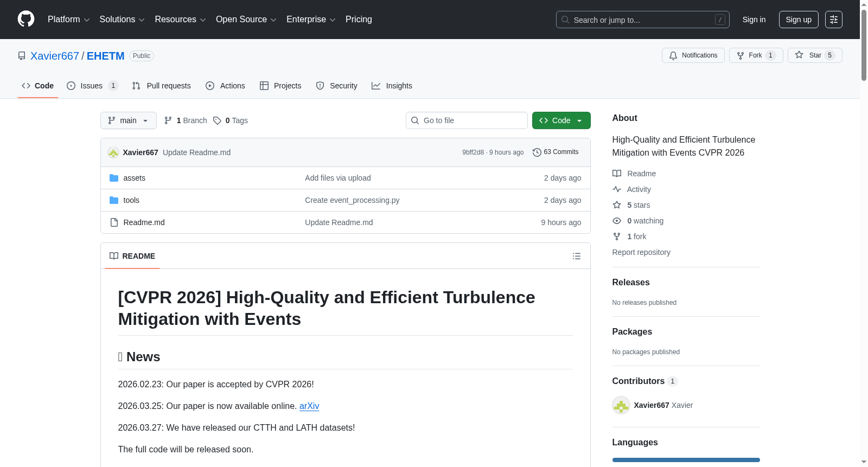Click the Notifications button

tap(693, 55)
